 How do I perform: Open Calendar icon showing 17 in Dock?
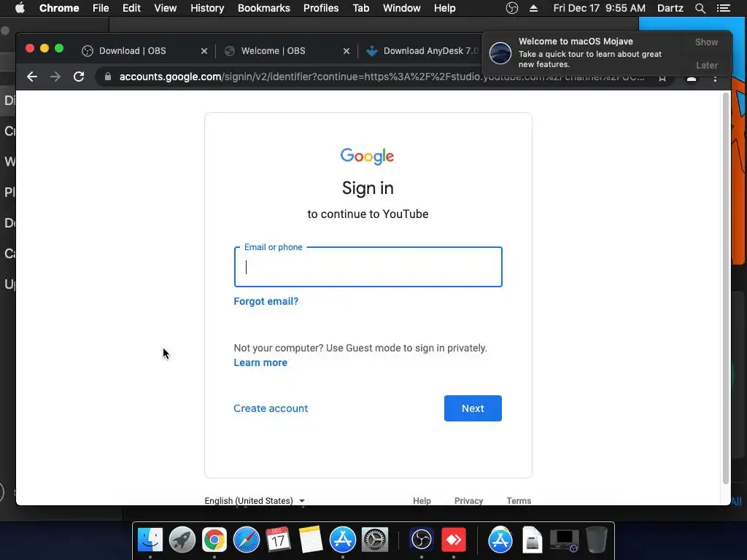point(278,540)
